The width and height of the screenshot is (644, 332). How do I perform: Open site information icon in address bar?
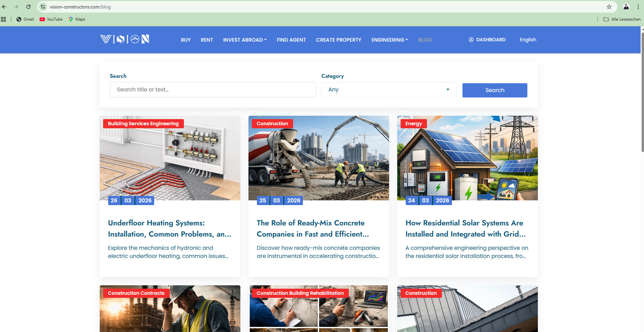click(43, 7)
